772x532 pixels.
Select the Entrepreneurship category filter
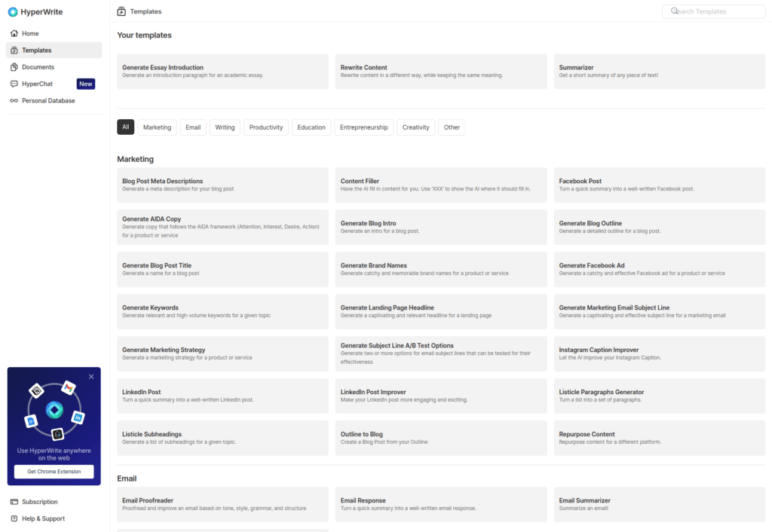coord(364,127)
